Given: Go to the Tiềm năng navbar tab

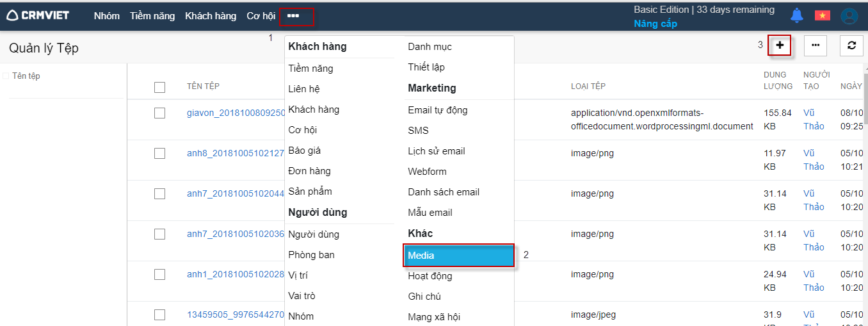Looking at the screenshot, I should (x=152, y=16).
